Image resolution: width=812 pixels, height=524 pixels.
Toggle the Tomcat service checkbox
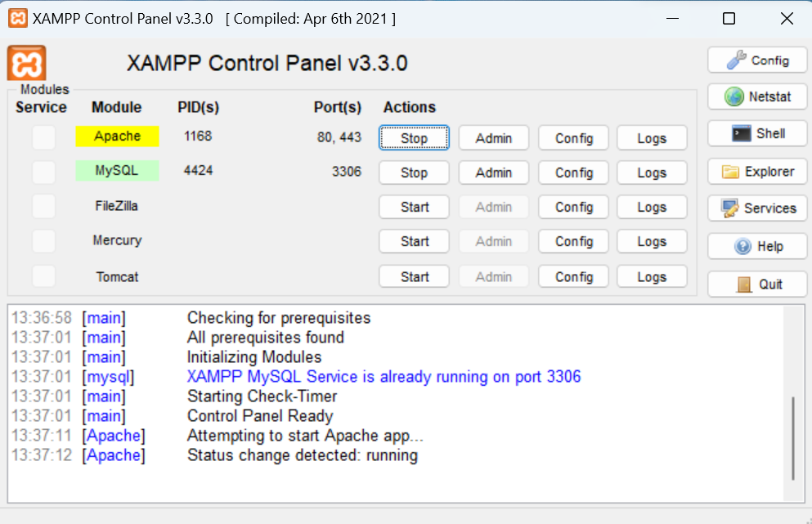pos(43,276)
